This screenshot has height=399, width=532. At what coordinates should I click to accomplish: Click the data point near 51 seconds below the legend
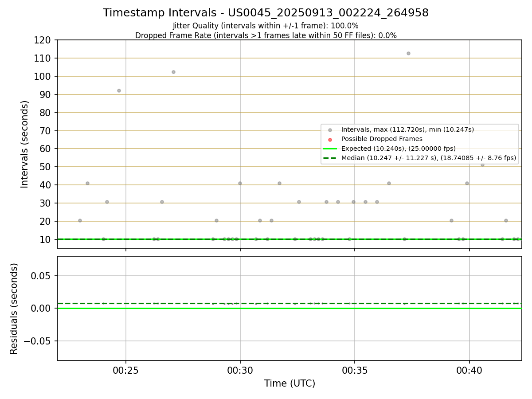coord(482,164)
